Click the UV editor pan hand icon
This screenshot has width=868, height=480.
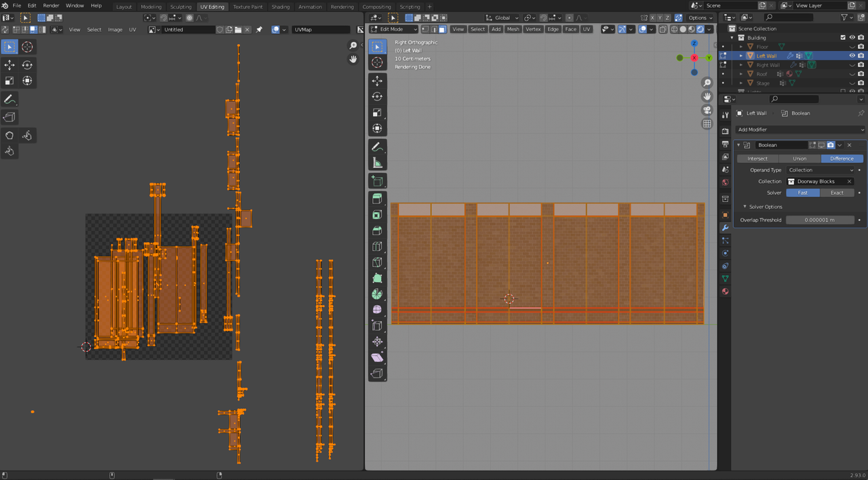353,59
